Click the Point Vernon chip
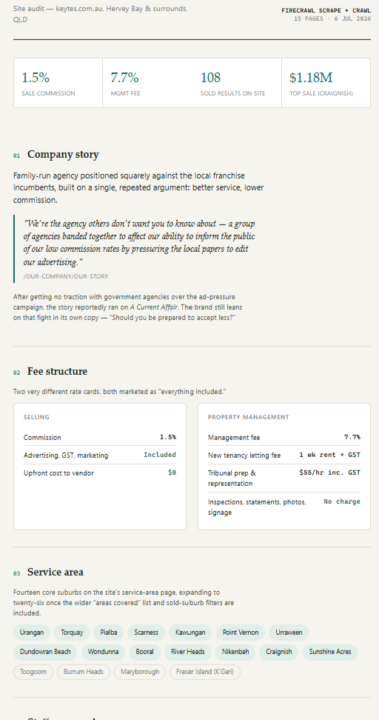The image size is (379, 720). coord(240,632)
